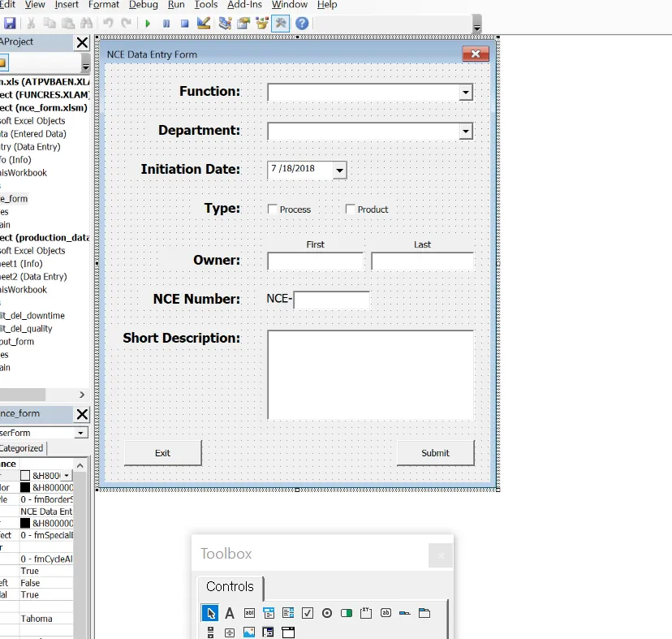The width and height of the screenshot is (672, 639).
Task: Click the Save icon in the VBA toolbar
Action: coord(10,24)
